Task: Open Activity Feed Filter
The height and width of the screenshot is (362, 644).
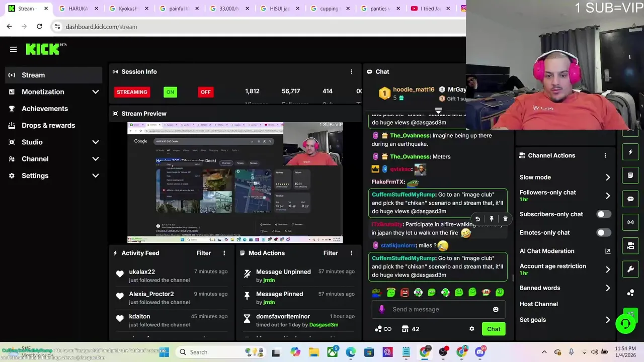Action: click(203, 253)
